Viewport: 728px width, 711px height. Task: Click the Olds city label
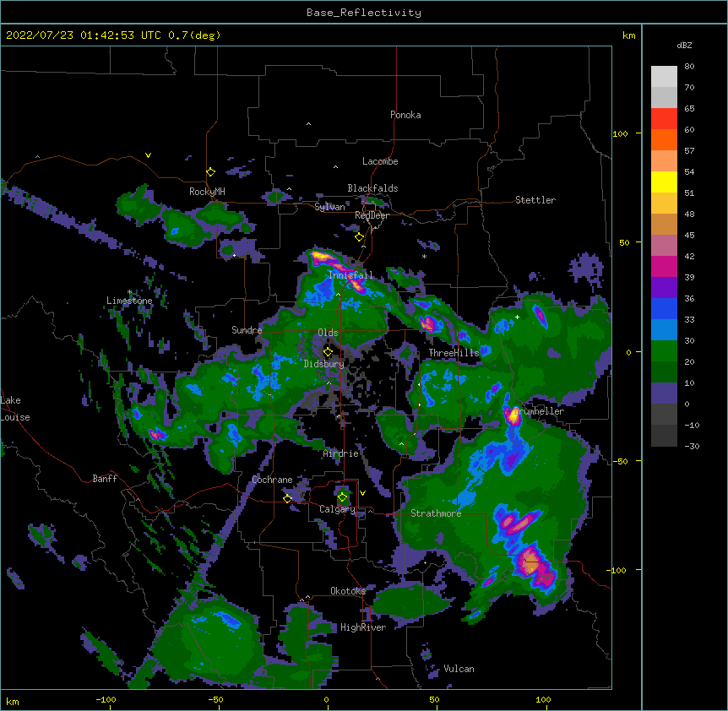click(x=328, y=333)
